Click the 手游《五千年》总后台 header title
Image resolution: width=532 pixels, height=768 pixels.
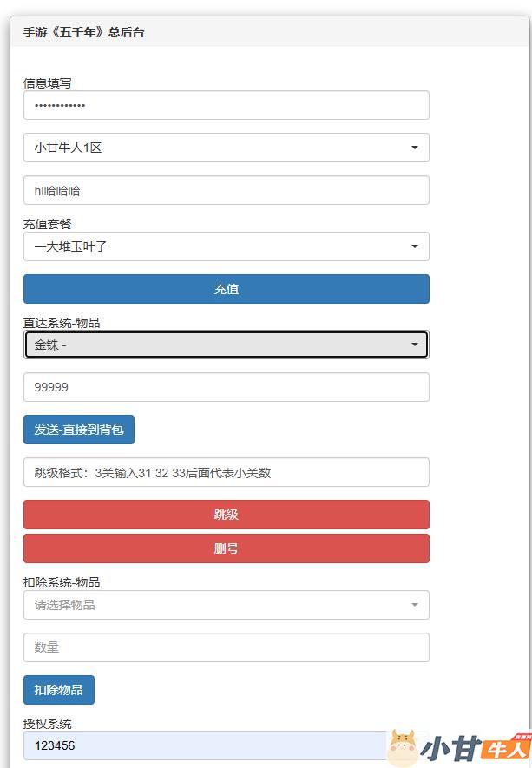click(x=83, y=32)
